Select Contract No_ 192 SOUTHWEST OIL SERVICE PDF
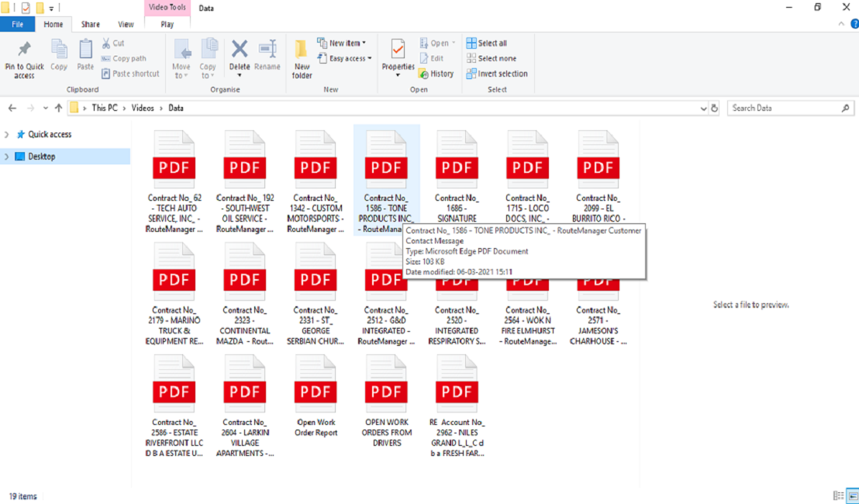 coord(245,181)
